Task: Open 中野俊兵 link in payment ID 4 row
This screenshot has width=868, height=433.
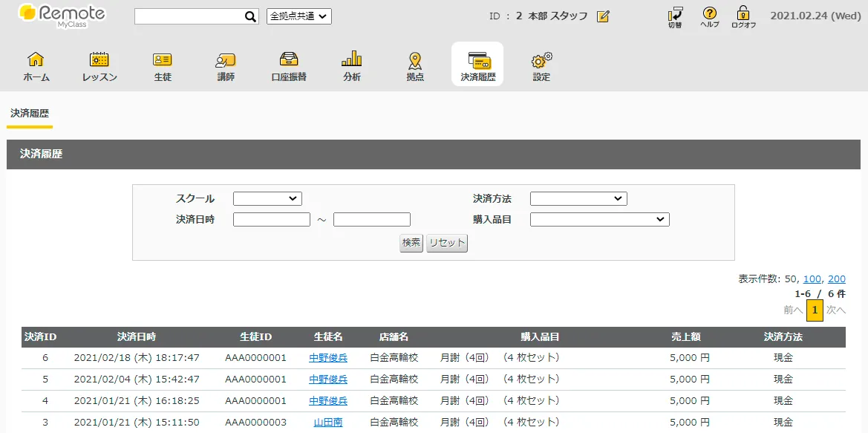Action: pyautogui.click(x=328, y=401)
